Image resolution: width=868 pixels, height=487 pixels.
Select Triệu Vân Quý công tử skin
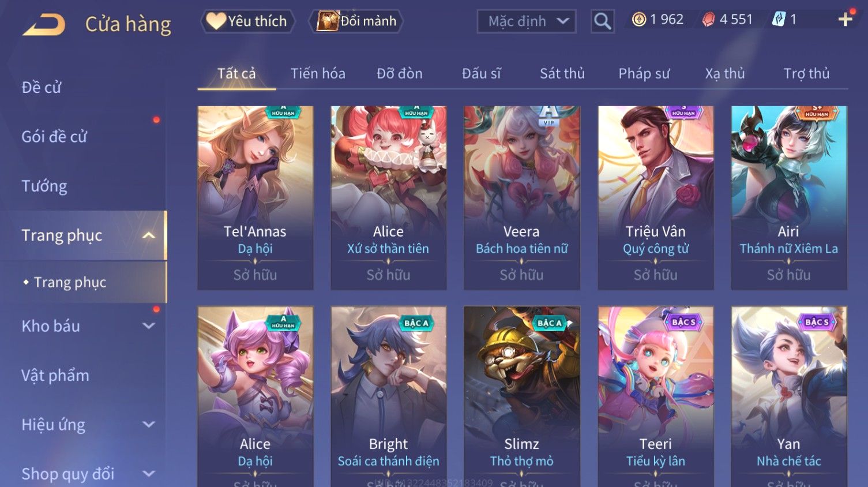coord(655,197)
